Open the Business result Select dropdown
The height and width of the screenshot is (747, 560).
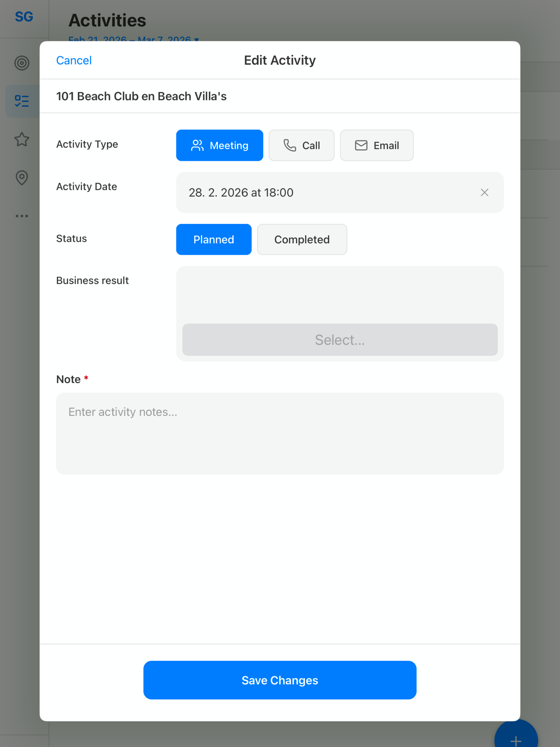coord(340,340)
